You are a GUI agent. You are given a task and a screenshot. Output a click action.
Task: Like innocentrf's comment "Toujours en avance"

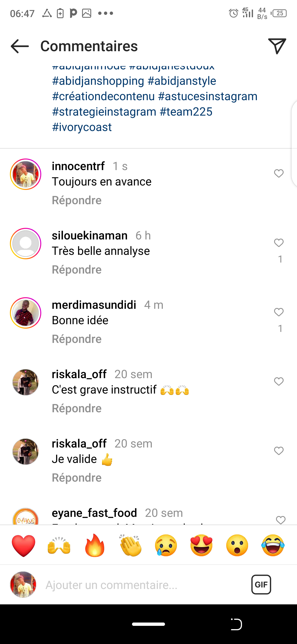tap(279, 173)
